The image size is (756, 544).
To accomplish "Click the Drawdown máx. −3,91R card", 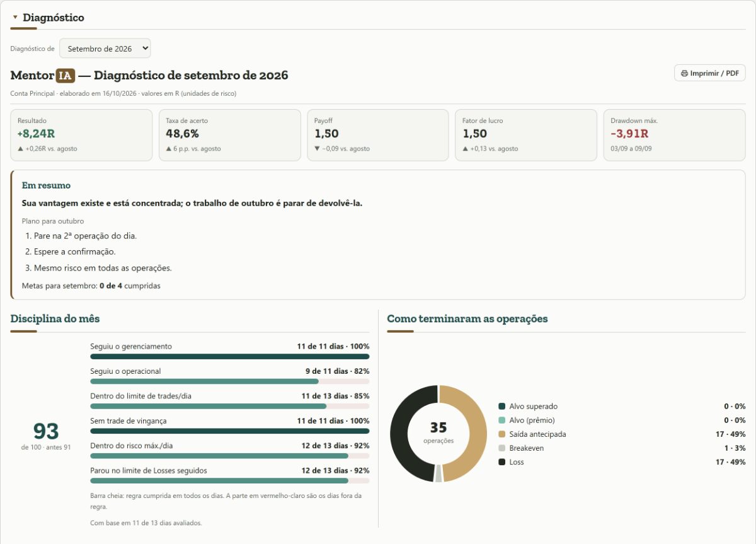I will [x=675, y=135].
